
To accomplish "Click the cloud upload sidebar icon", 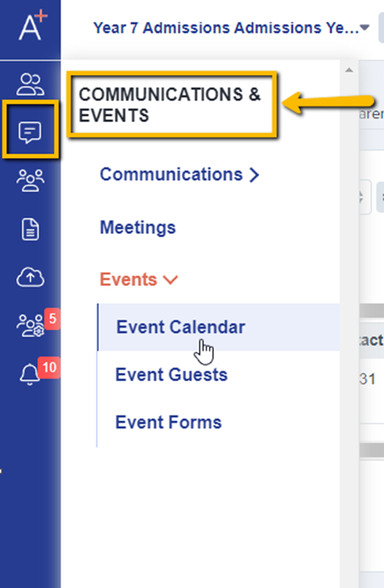I will point(30,277).
